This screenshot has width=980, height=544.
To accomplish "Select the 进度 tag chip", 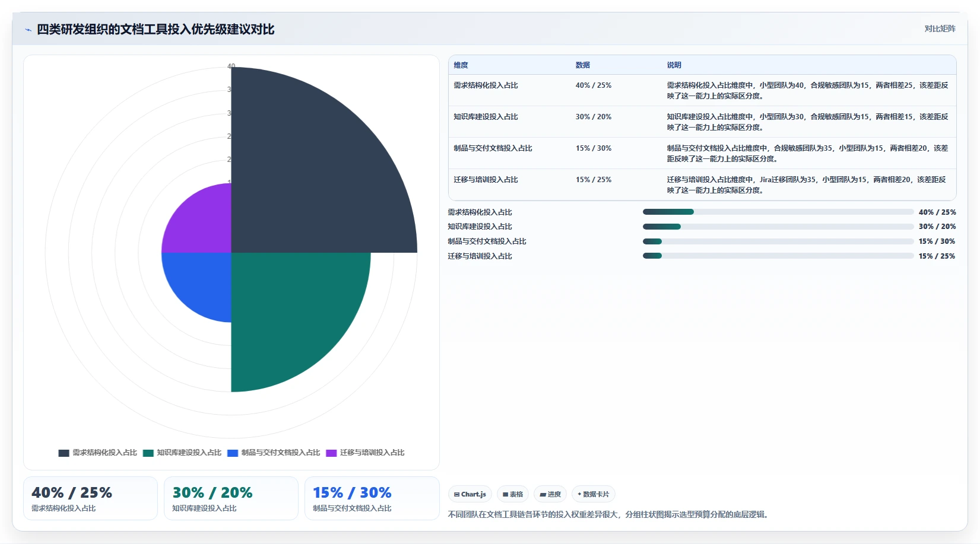I will pyautogui.click(x=550, y=494).
